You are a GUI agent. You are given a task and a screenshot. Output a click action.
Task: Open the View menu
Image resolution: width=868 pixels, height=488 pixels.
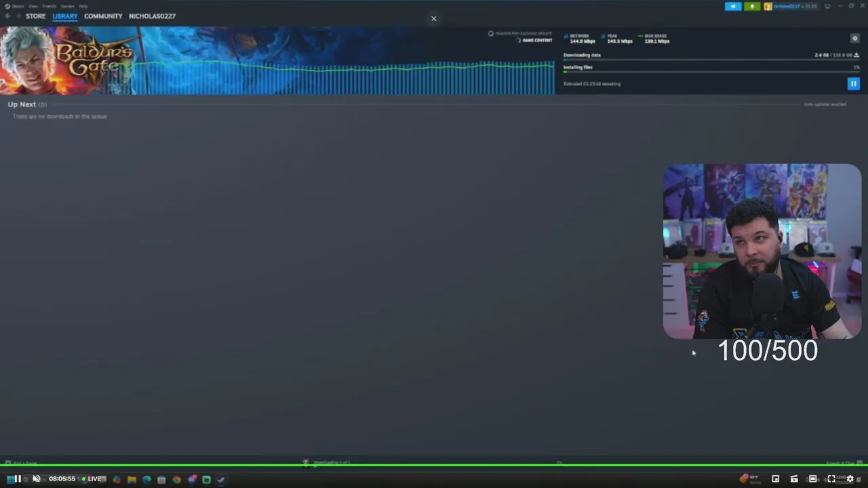[33, 6]
